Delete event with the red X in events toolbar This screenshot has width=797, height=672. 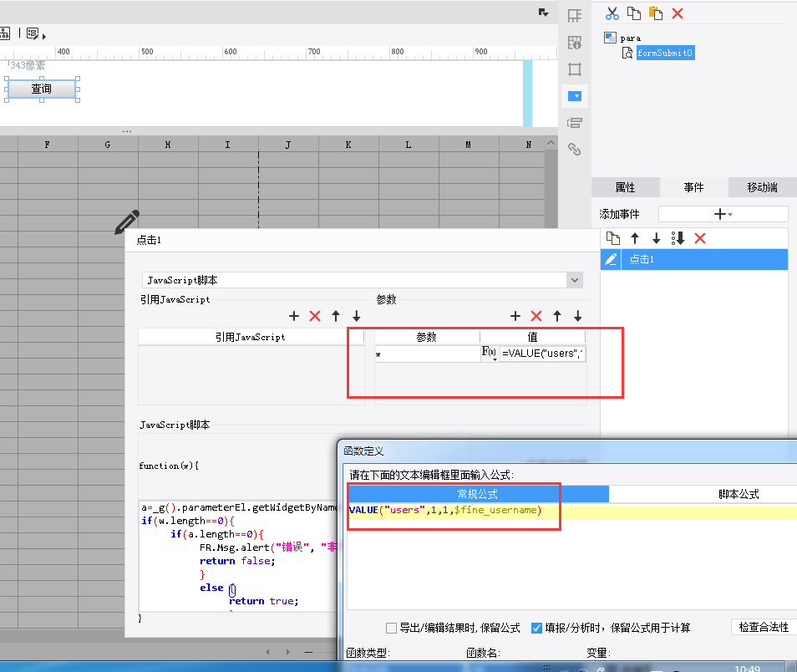tap(700, 238)
